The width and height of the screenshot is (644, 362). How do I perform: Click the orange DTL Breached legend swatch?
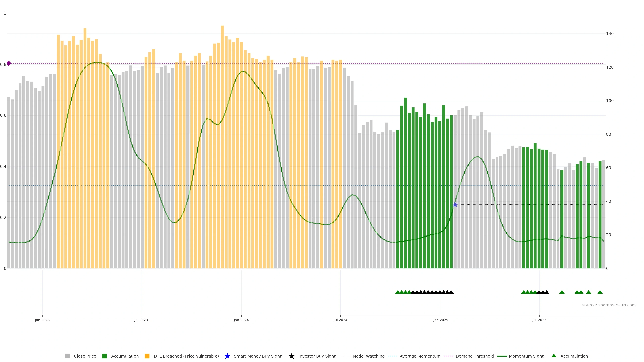(147, 356)
